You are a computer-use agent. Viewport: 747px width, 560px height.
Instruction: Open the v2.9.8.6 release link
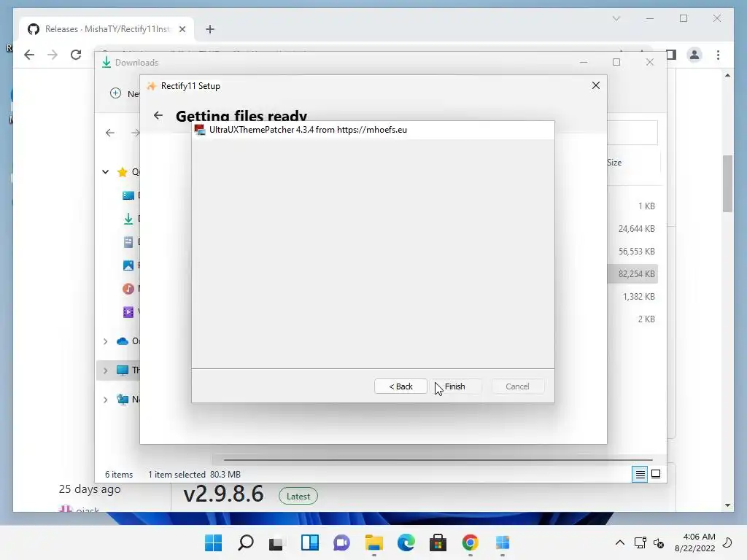[x=223, y=494]
